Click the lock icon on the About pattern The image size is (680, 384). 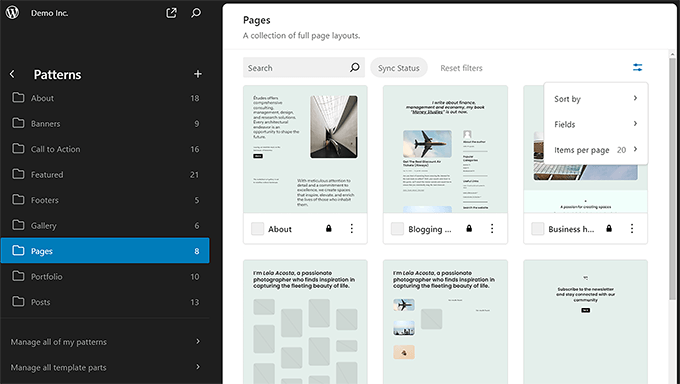[329, 228]
